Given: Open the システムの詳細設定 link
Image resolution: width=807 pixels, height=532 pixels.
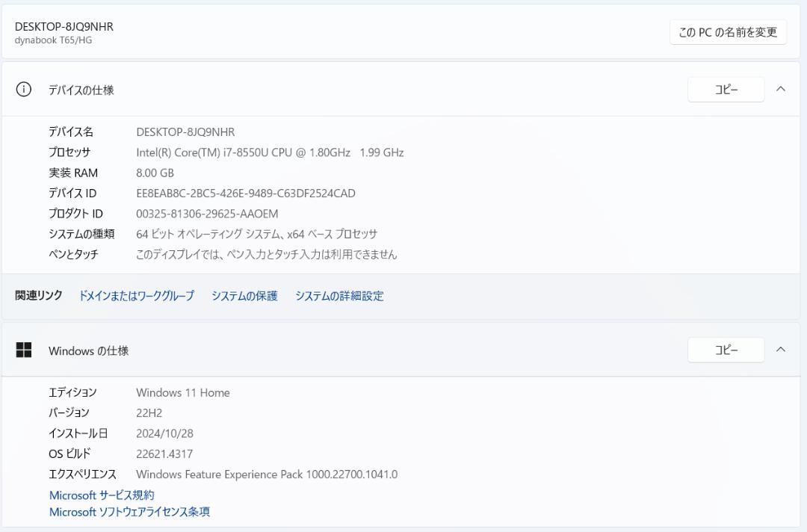Looking at the screenshot, I should [x=339, y=296].
